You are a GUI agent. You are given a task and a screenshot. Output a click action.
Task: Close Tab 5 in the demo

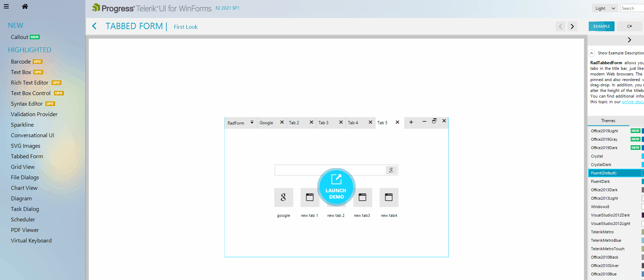click(397, 122)
